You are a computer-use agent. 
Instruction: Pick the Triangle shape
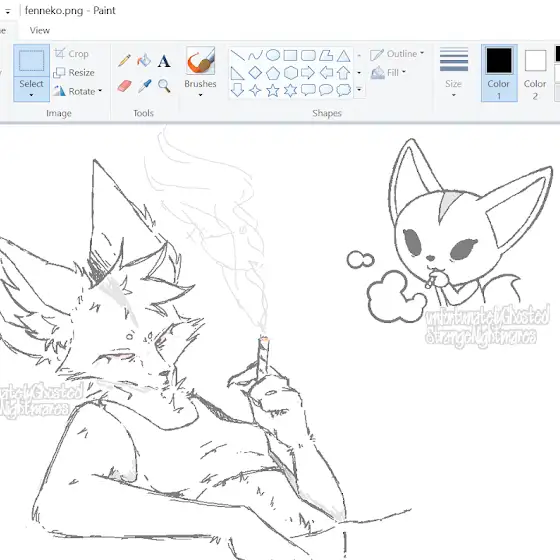(344, 56)
